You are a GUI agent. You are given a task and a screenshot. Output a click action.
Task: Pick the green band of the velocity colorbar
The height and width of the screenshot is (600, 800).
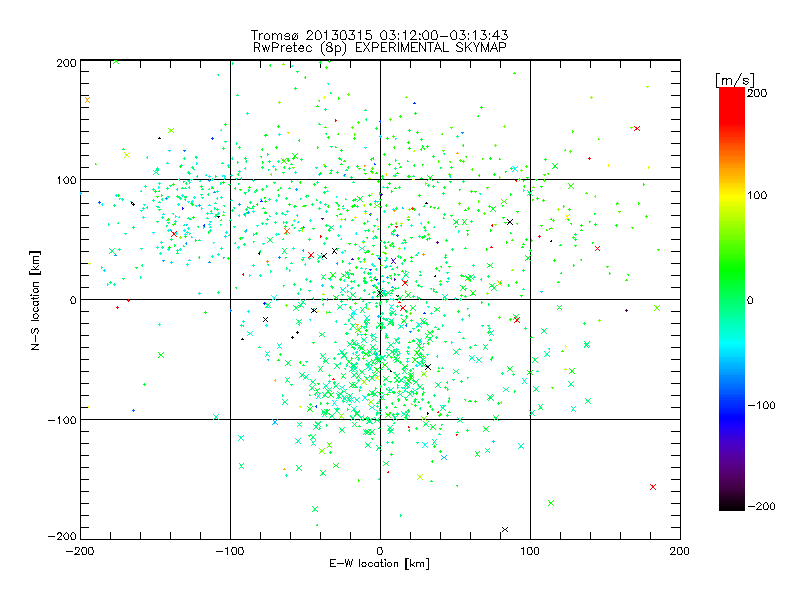coord(732,270)
